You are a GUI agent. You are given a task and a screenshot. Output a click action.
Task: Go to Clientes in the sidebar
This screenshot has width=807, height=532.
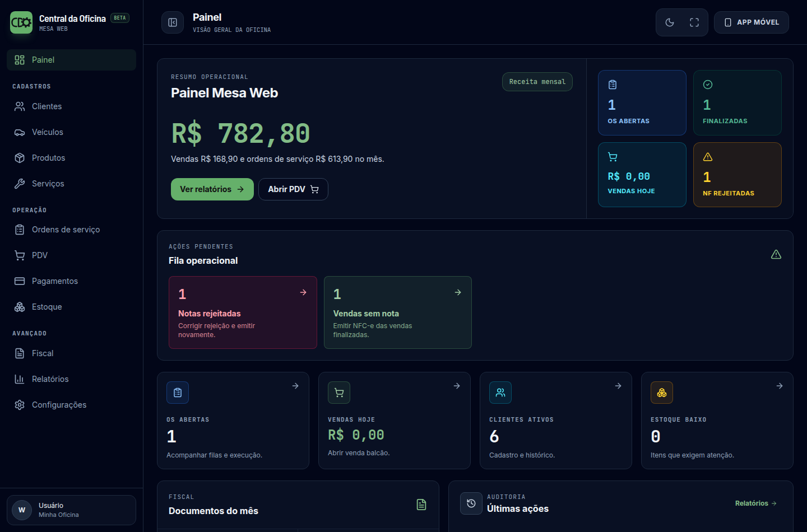(x=71, y=106)
